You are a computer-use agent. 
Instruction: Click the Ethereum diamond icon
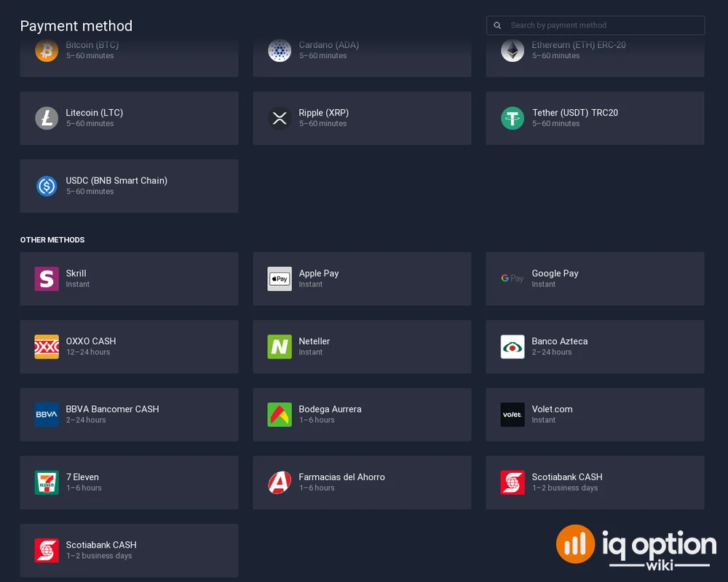click(x=513, y=50)
